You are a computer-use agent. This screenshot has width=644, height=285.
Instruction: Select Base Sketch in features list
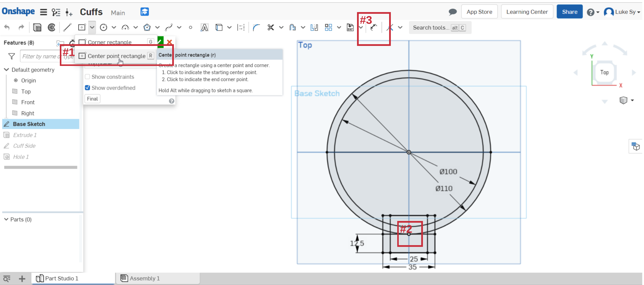coord(29,124)
